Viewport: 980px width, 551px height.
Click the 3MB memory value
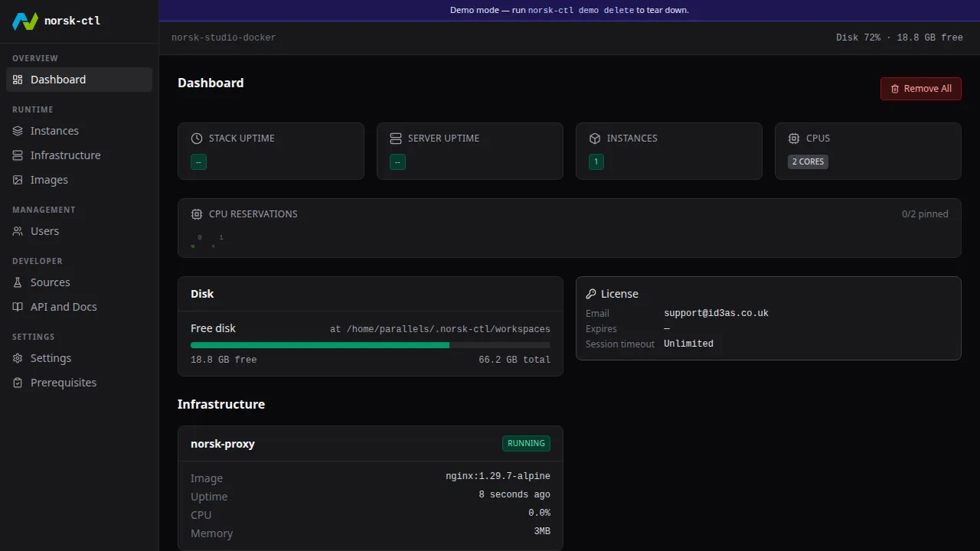tap(542, 532)
